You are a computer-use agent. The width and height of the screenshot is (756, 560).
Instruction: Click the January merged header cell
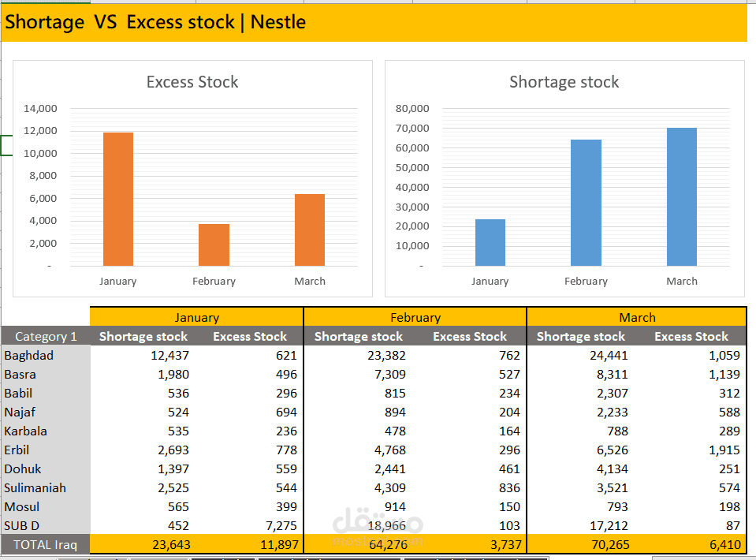pyautogui.click(x=196, y=317)
